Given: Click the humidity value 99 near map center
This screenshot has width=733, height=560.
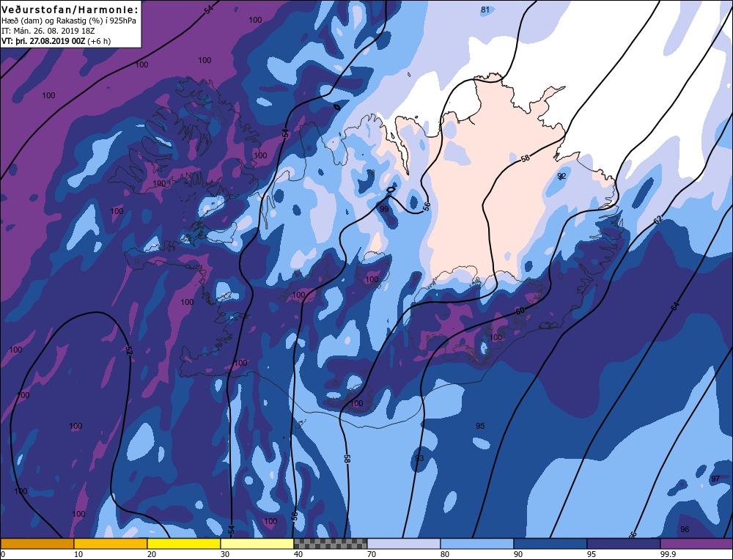Looking at the screenshot, I should click(x=384, y=209).
